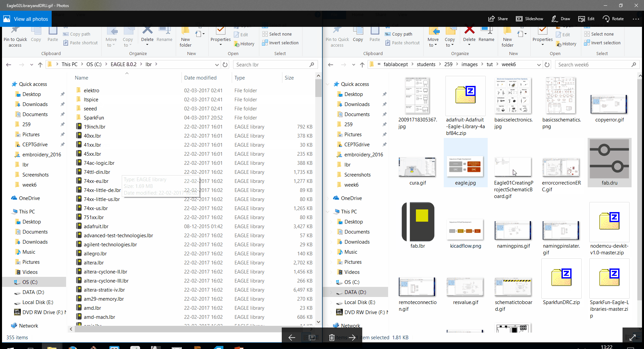The height and width of the screenshot is (349, 644).
Task: Click the Search week6 field
Action: (597, 64)
